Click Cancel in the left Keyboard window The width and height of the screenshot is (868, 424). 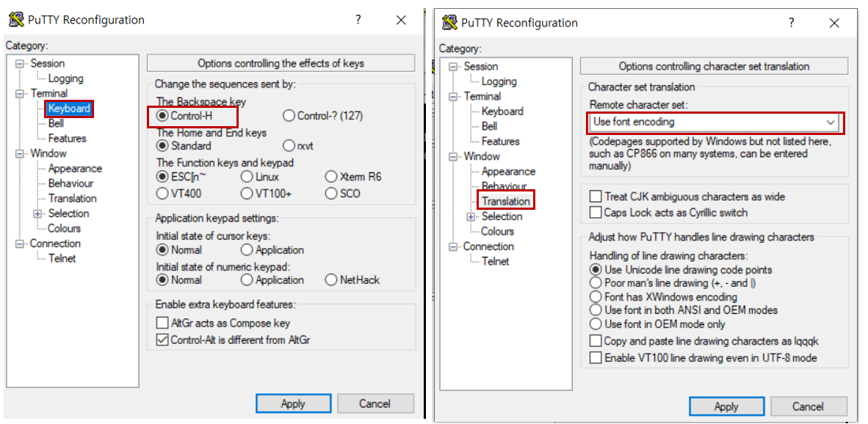(x=375, y=403)
